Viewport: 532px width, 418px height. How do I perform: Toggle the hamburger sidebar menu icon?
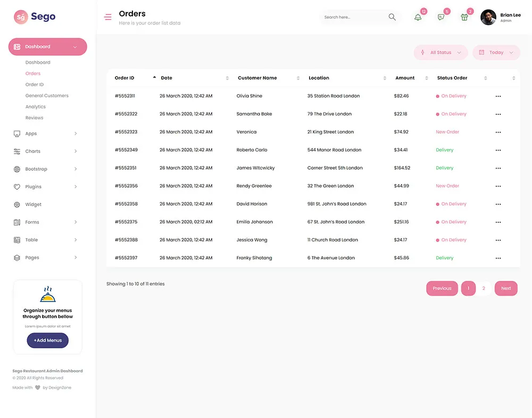pos(108,17)
